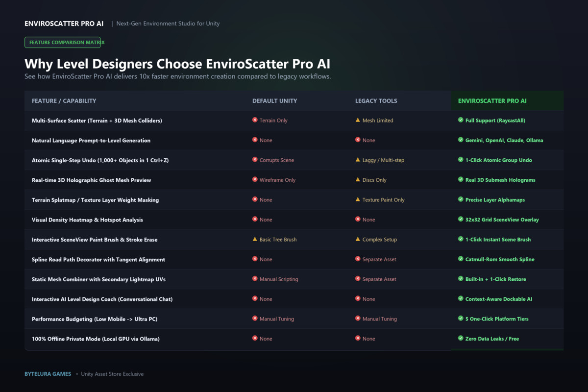The width and height of the screenshot is (588, 392).
Task: Click the red X icon beside "Wireframe Only"
Action: (x=255, y=179)
